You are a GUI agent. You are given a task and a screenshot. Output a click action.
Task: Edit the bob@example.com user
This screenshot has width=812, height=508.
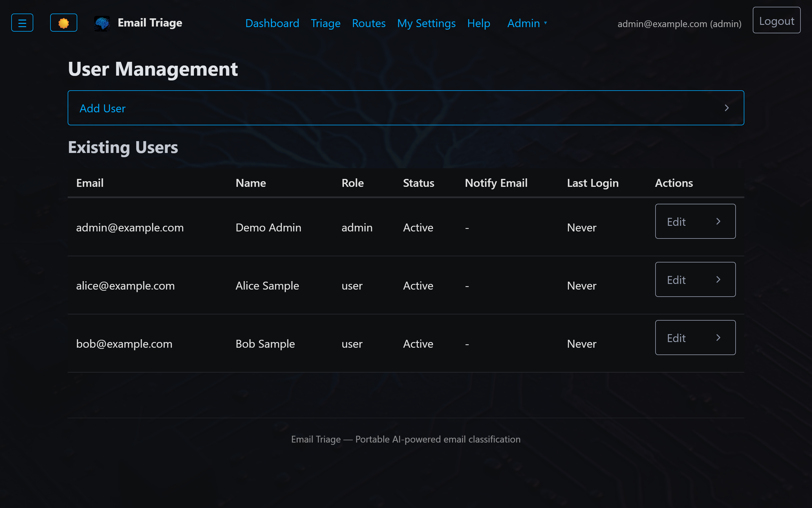tap(695, 338)
